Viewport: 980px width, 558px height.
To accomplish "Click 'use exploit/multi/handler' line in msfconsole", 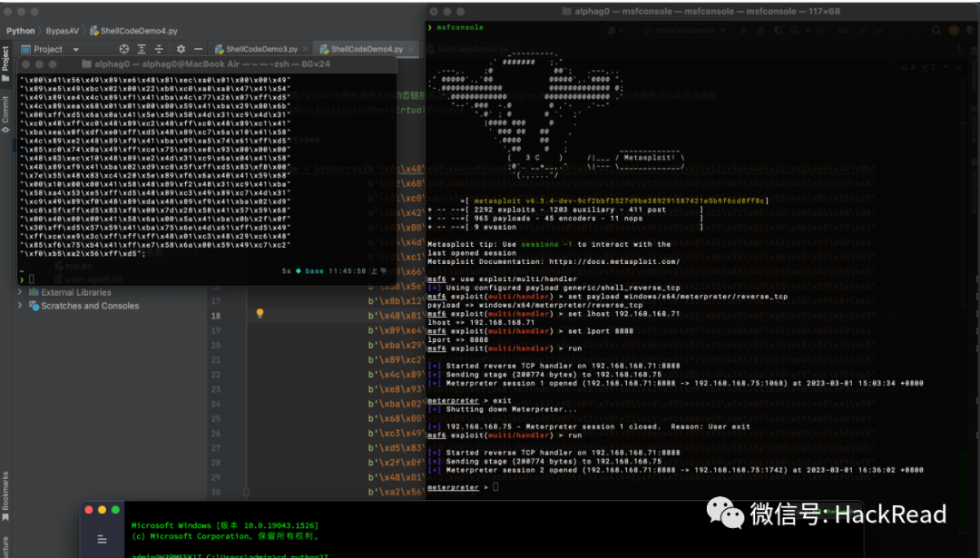I will point(502,279).
